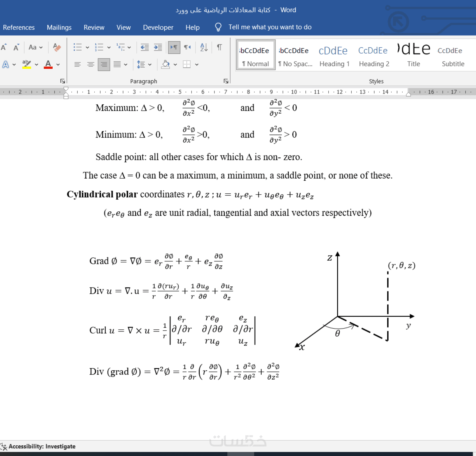This screenshot has height=456, width=476.
Task: Open the References tab
Action: tap(19, 27)
